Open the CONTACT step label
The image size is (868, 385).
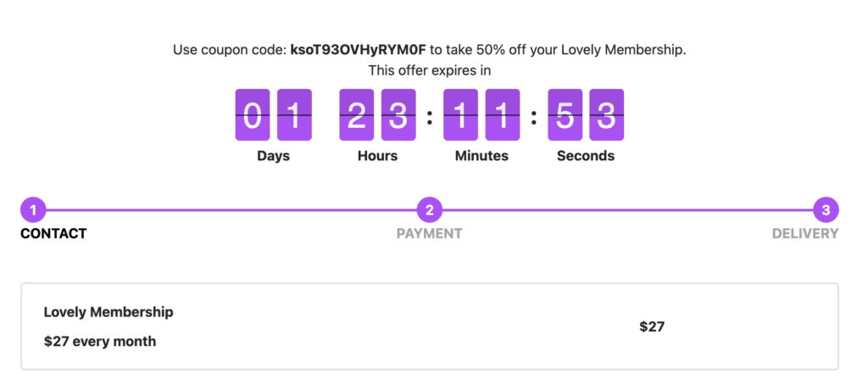53,233
